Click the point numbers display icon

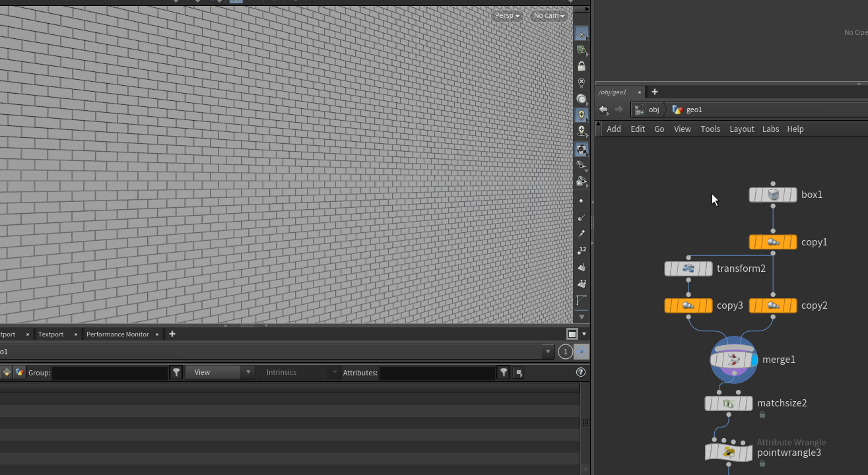[582, 250]
